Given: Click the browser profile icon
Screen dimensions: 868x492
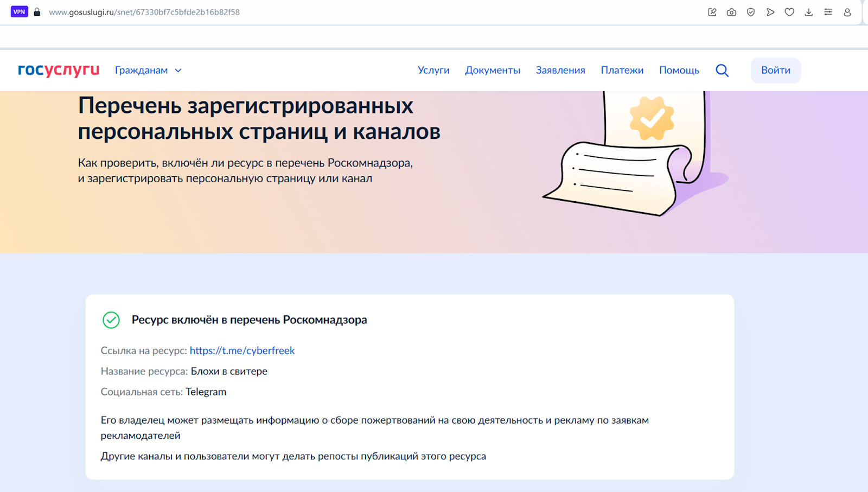Looking at the screenshot, I should (x=847, y=12).
